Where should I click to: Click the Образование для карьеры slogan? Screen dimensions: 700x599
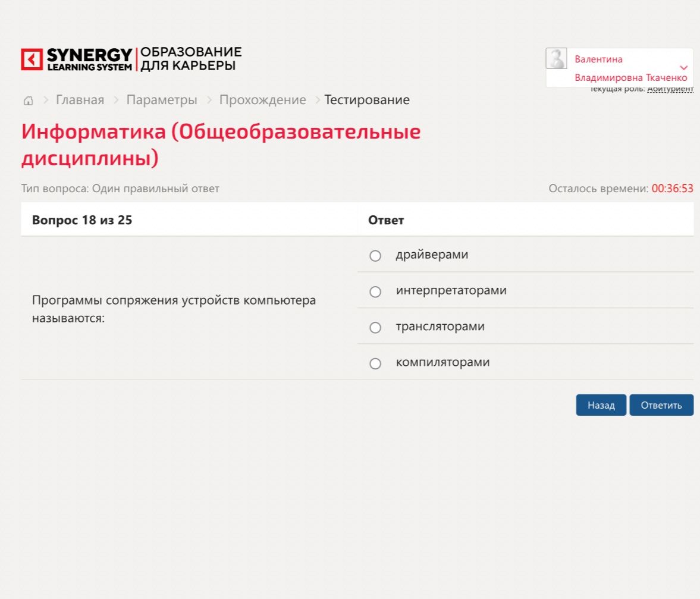coord(191,59)
